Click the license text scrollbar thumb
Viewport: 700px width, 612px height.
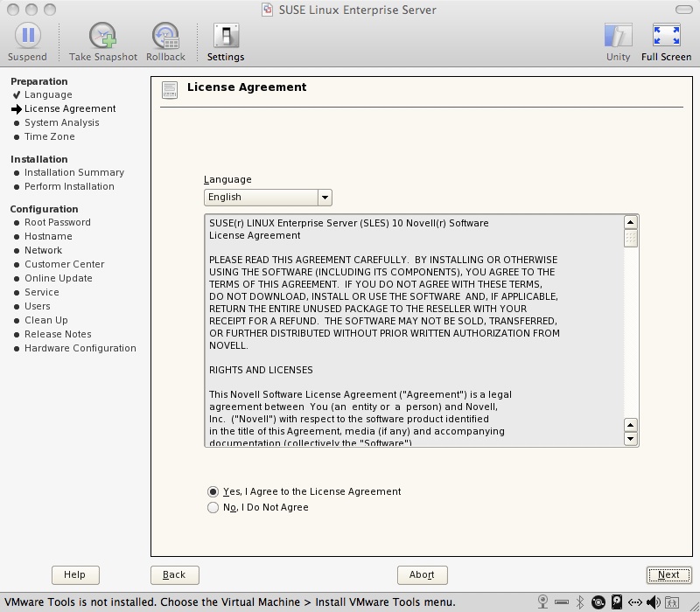630,238
